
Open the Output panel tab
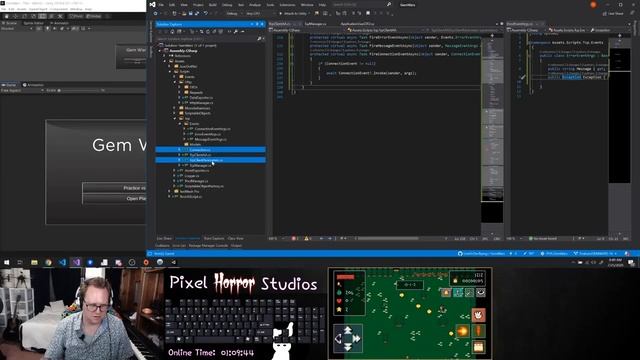tap(236, 246)
